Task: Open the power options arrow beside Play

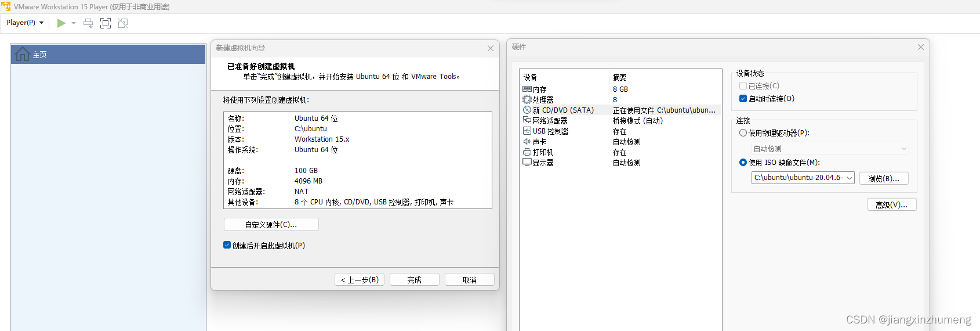Action: pos(74,23)
